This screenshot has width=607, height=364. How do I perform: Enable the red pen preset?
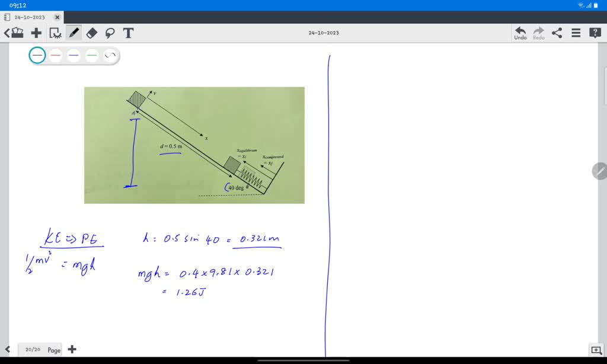point(55,55)
